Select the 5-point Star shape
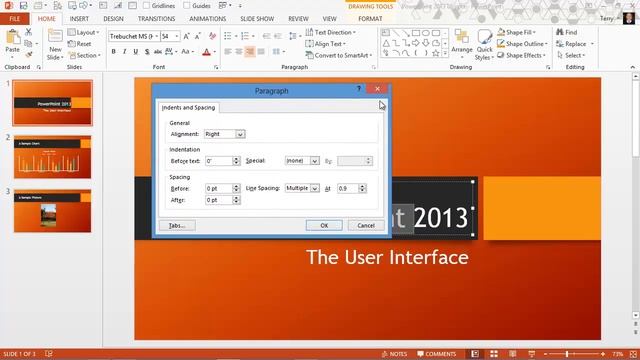The width and height of the screenshot is (640, 360). click(x=436, y=53)
